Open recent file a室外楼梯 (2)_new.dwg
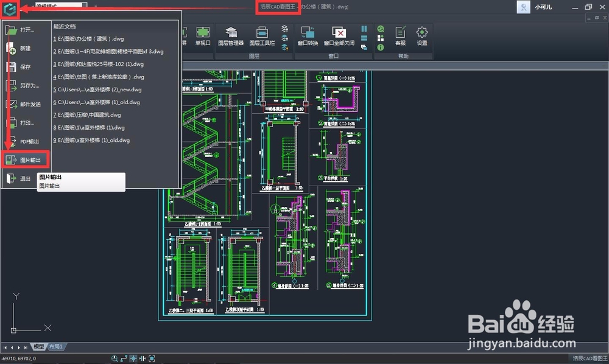 pos(97,89)
